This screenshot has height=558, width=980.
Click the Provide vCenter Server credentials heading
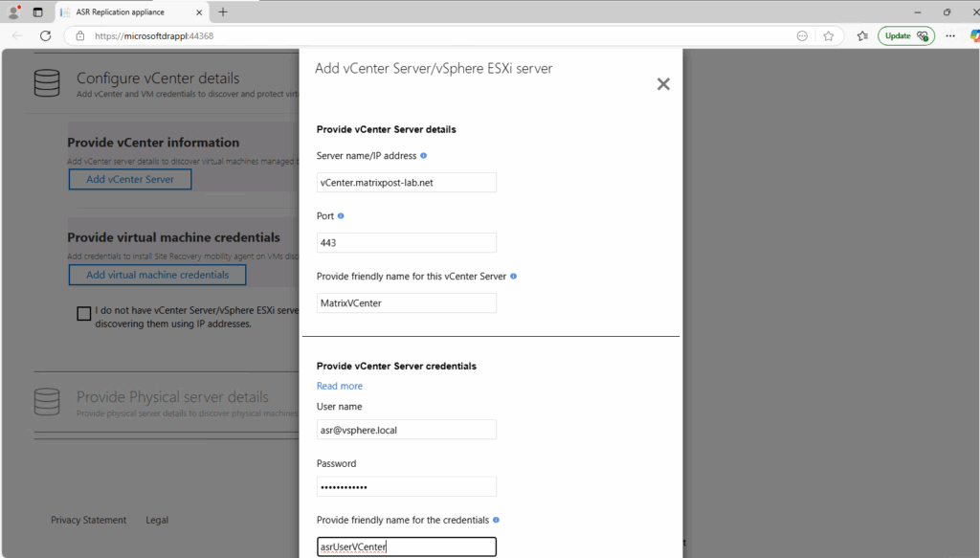[396, 367]
